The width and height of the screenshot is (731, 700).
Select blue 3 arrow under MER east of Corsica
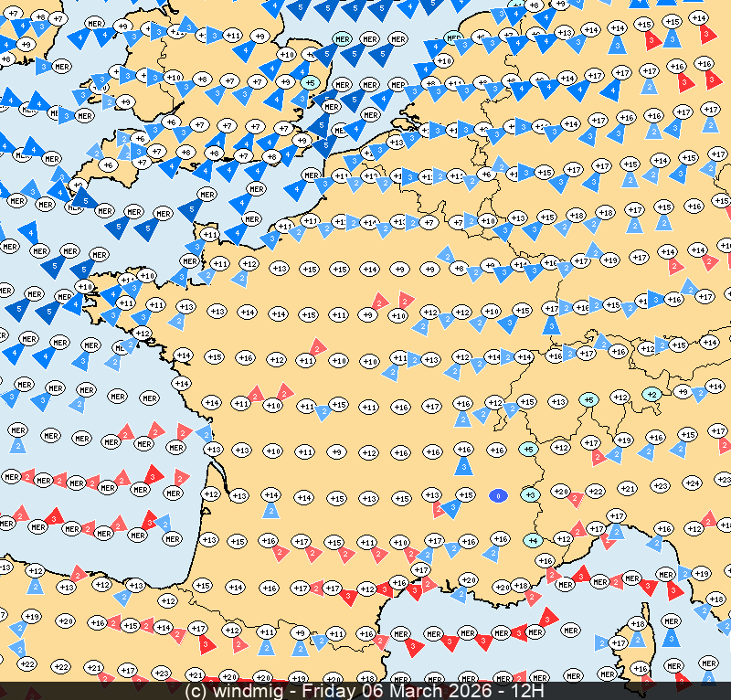(672, 638)
